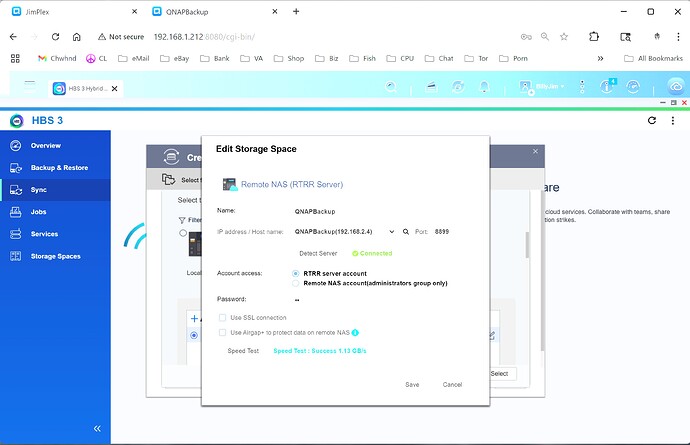Expand hidden bookmarks with double chevron

600,58
